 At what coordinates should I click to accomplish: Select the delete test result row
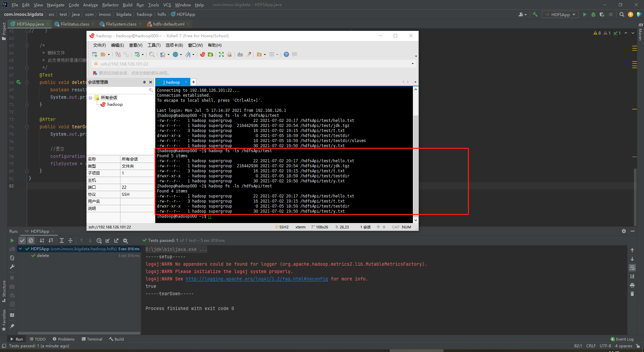79,256
